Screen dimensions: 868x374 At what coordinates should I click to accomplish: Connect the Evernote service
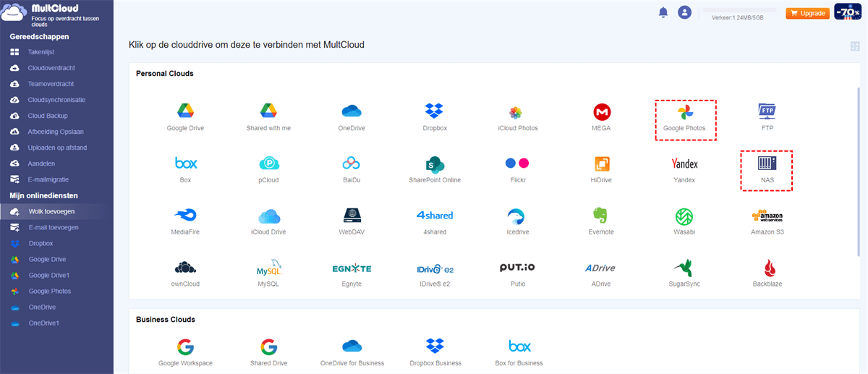601,216
